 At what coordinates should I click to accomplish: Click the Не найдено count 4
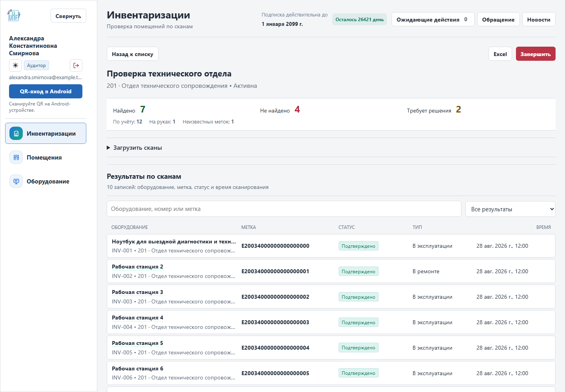pyautogui.click(x=297, y=109)
